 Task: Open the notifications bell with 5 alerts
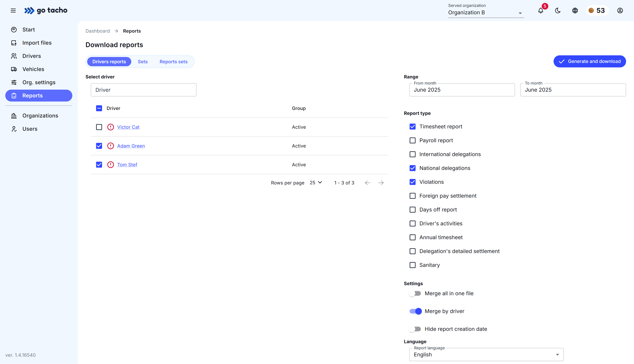click(541, 11)
